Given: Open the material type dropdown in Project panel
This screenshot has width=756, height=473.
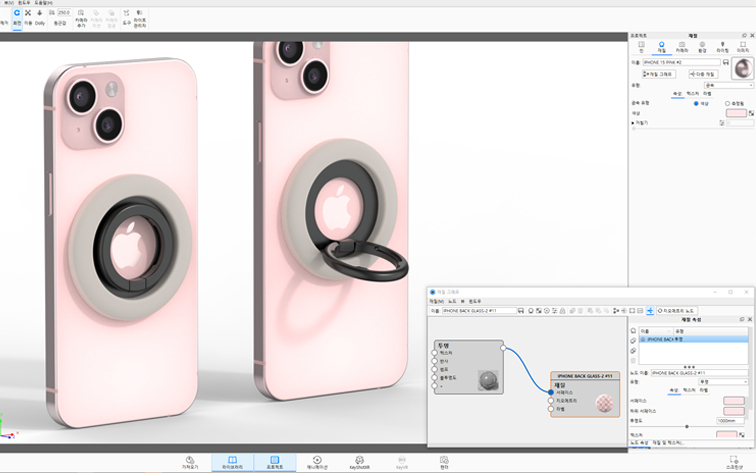Looking at the screenshot, I should [x=728, y=85].
